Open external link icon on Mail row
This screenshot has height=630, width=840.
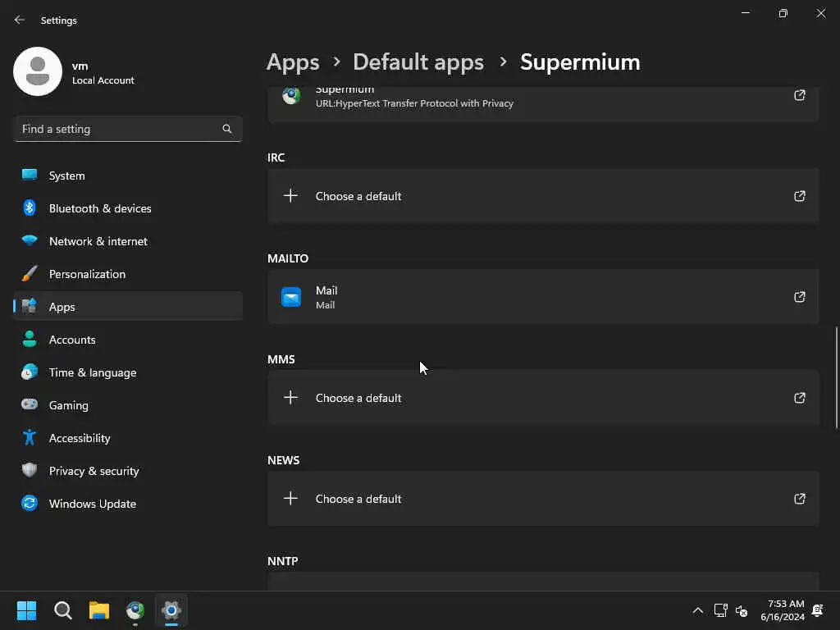pyautogui.click(x=799, y=297)
